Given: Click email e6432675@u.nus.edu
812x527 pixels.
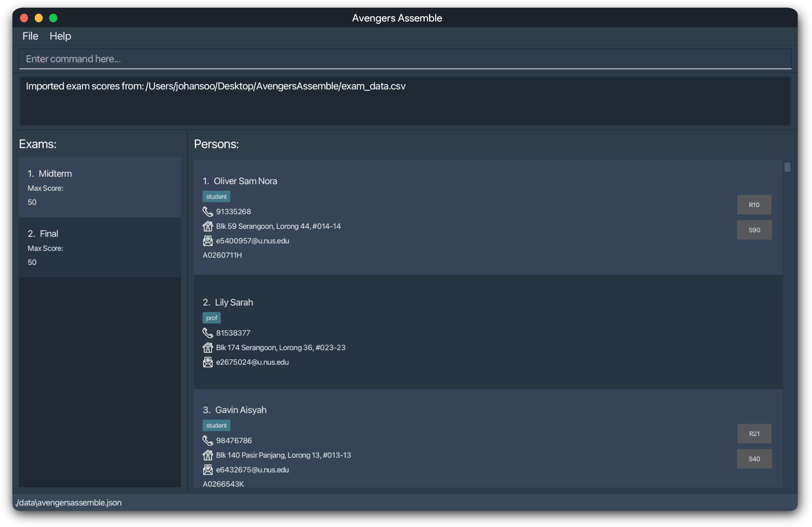Looking at the screenshot, I should coord(252,470).
